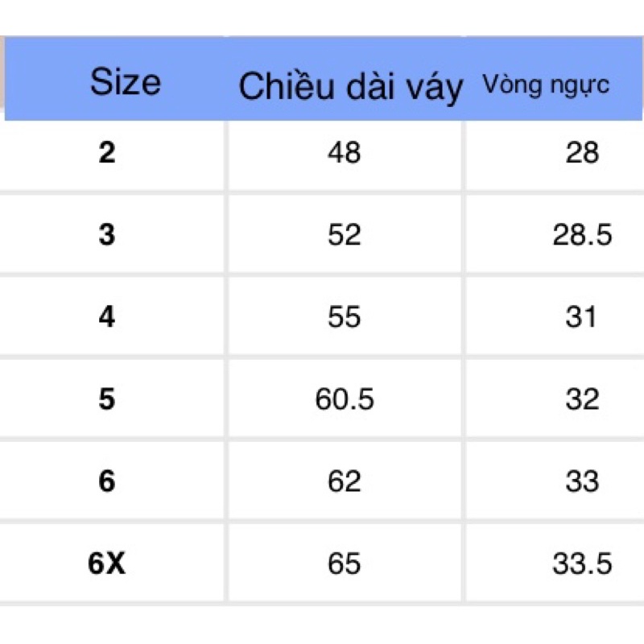Viewport: 644px width, 644px height.
Task: Click the Chiều dài váy column header
Action: 351,86
